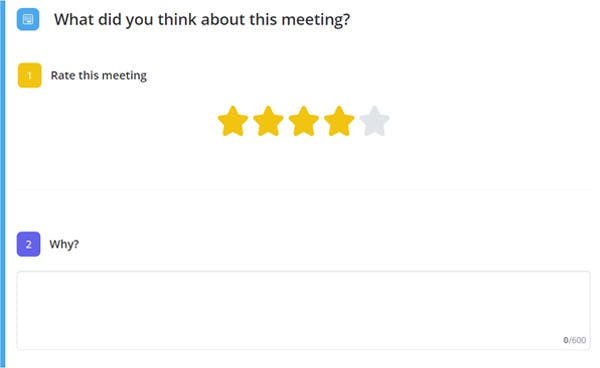600x368 pixels.
Task: Click the divider line between questions
Action: (x=304, y=189)
